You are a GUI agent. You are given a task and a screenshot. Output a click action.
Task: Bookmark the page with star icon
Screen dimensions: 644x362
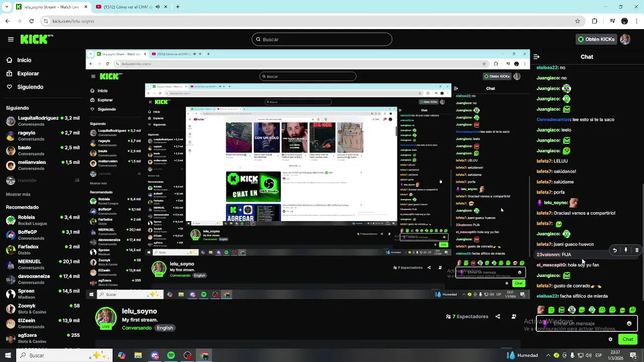pyautogui.click(x=577, y=21)
